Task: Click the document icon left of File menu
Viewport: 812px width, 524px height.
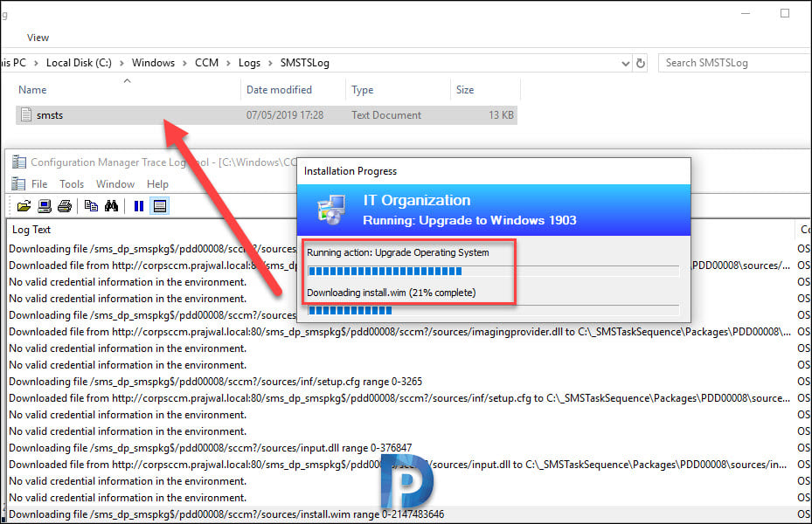Action: tap(18, 183)
